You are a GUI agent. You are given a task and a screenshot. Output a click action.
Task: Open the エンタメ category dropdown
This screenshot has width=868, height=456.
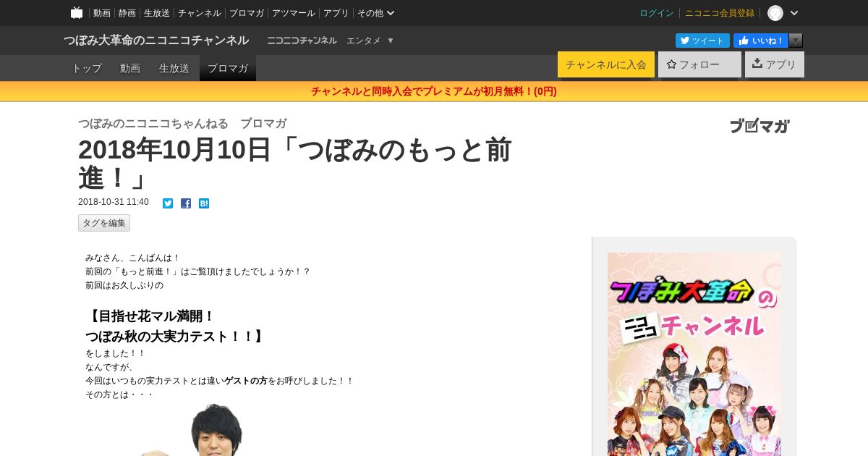tap(370, 41)
